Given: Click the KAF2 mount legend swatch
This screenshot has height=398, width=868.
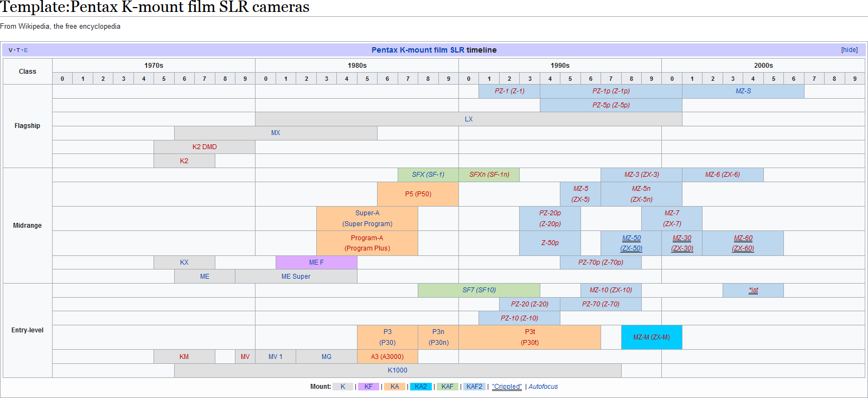Looking at the screenshot, I should [475, 387].
